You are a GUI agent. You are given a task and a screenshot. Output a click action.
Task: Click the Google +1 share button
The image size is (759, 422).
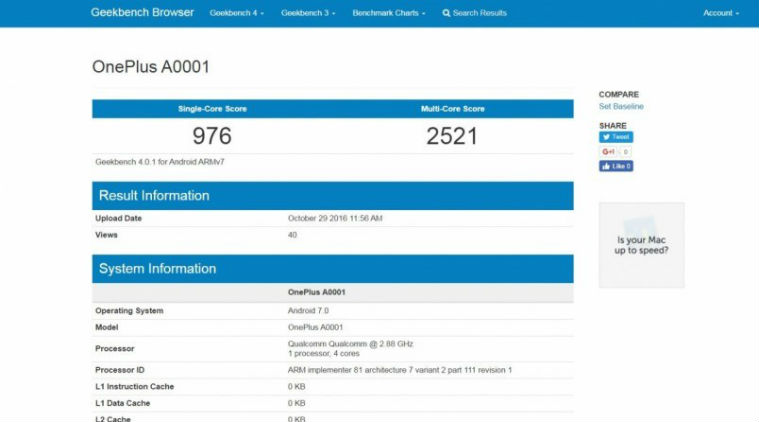click(x=607, y=152)
